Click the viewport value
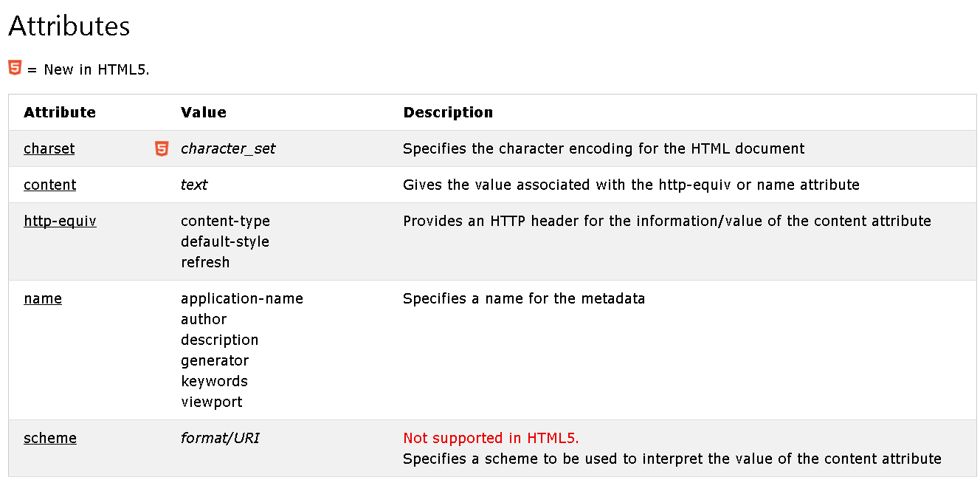This screenshot has width=980, height=480. (212, 402)
